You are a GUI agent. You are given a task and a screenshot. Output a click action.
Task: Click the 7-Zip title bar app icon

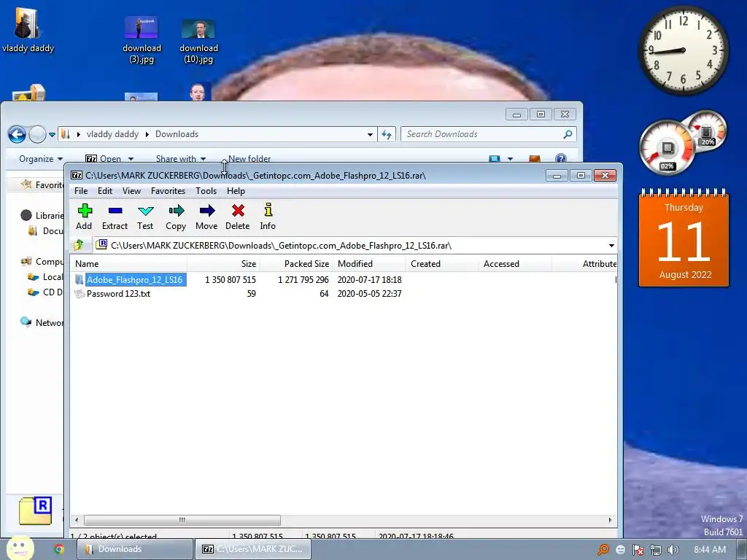tap(76, 175)
